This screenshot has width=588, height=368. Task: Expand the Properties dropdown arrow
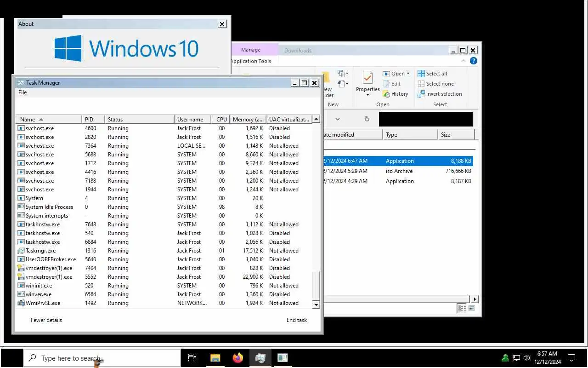pyautogui.click(x=367, y=95)
